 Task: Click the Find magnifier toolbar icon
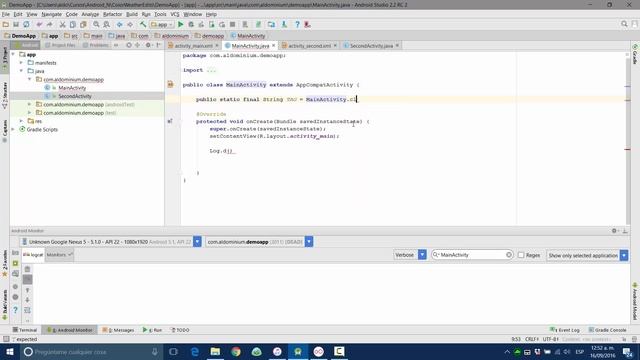(x=96, y=24)
